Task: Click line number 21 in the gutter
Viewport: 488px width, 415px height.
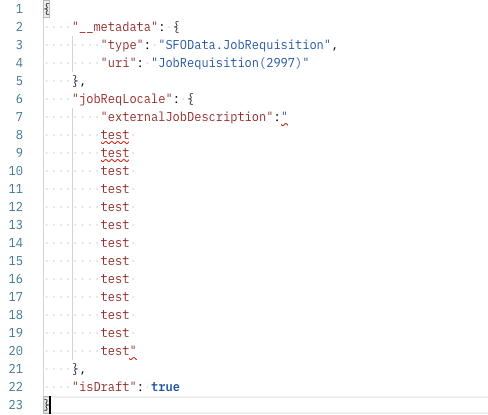Action: coord(16,369)
